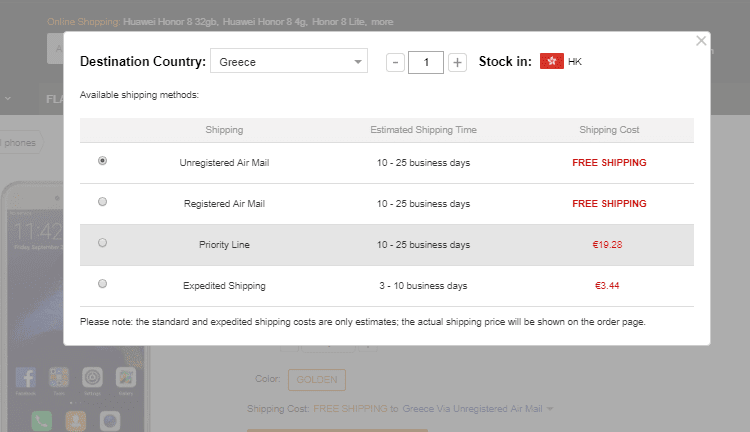The height and width of the screenshot is (432, 750).
Task: Choose Registered Air Mail shipping option
Action: pos(103,202)
